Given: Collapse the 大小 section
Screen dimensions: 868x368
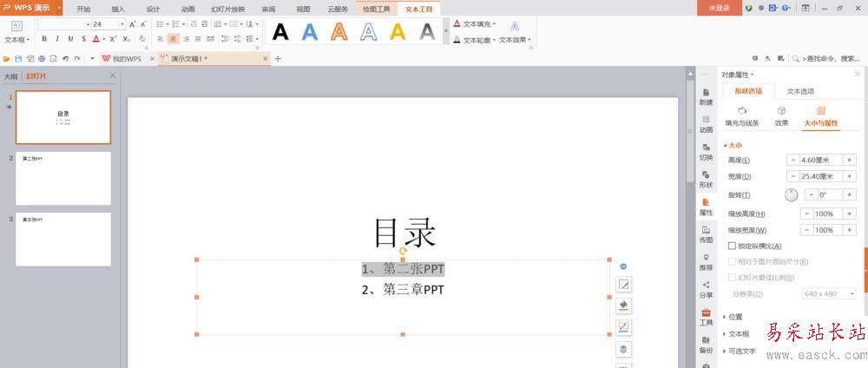Looking at the screenshot, I should pyautogui.click(x=733, y=145).
